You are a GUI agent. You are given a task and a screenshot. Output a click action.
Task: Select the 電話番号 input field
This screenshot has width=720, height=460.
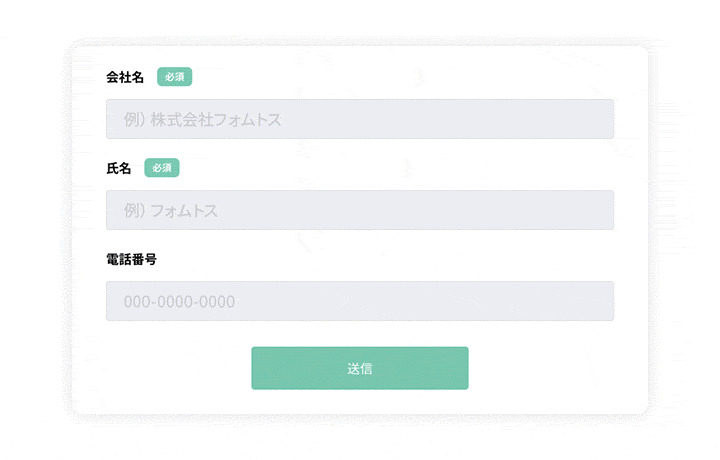(359, 301)
